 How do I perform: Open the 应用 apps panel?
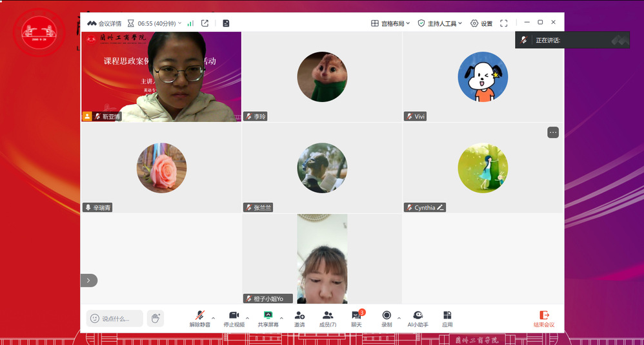(447, 319)
